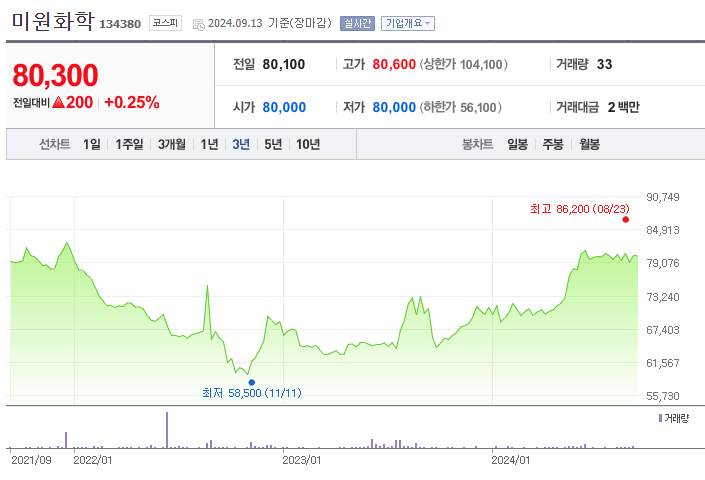Image resolution: width=705 pixels, height=480 pixels.
Task: Click the tallest purple volume bar
Action: tap(167, 430)
